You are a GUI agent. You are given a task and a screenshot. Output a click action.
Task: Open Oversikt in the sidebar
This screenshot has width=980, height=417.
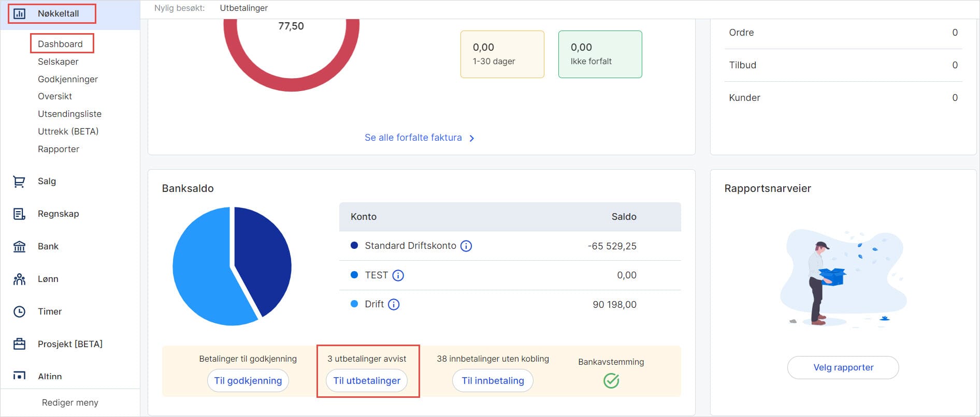[x=55, y=96]
